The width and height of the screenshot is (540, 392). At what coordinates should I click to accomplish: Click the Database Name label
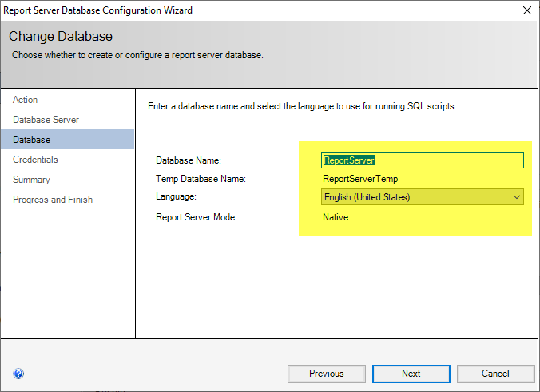188,160
